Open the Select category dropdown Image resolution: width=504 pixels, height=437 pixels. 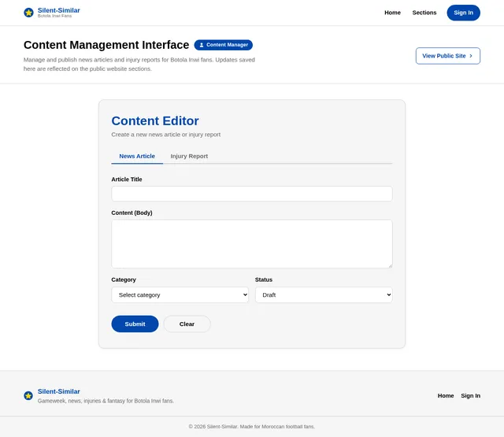pyautogui.click(x=180, y=295)
